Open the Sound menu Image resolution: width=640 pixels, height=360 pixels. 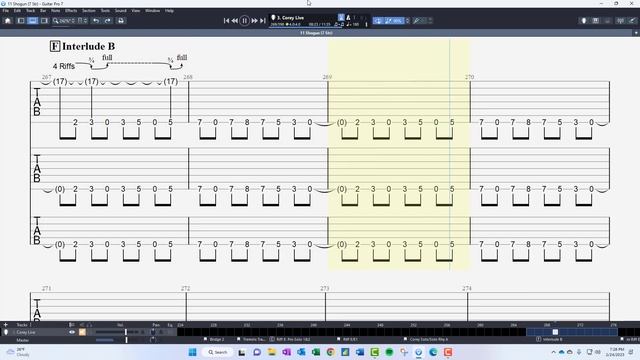(x=120, y=11)
